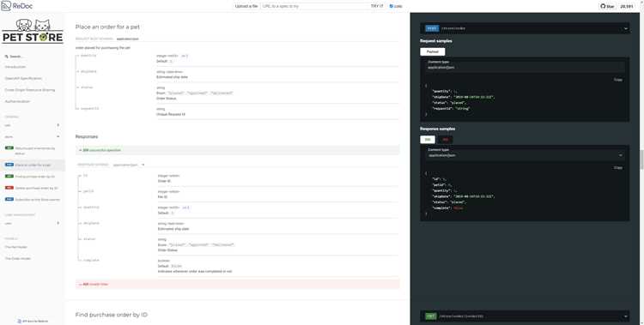Click the "complete": false line in response sample
The width and height of the screenshot is (644, 325).
click(x=447, y=208)
